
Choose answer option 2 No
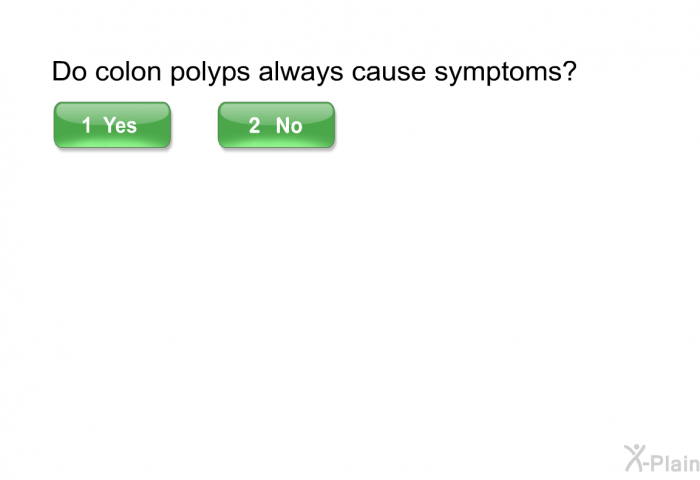(x=276, y=125)
